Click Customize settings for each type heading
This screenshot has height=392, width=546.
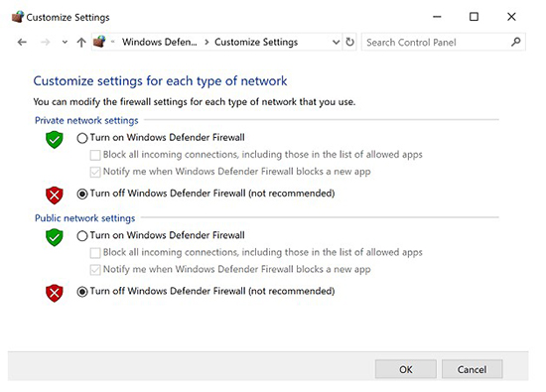click(x=160, y=81)
